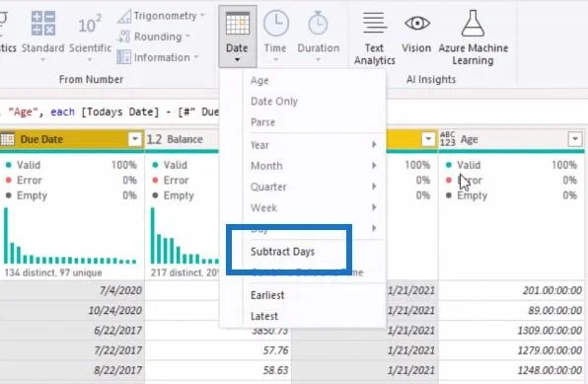Open Standard number operations
Screen dimensions: 588x384
pos(42,37)
